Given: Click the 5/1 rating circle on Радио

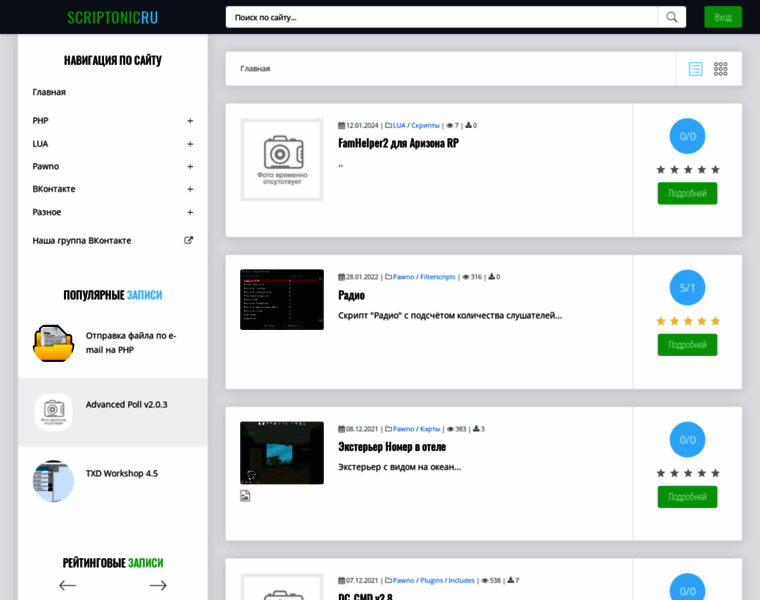Looking at the screenshot, I should click(687, 288).
